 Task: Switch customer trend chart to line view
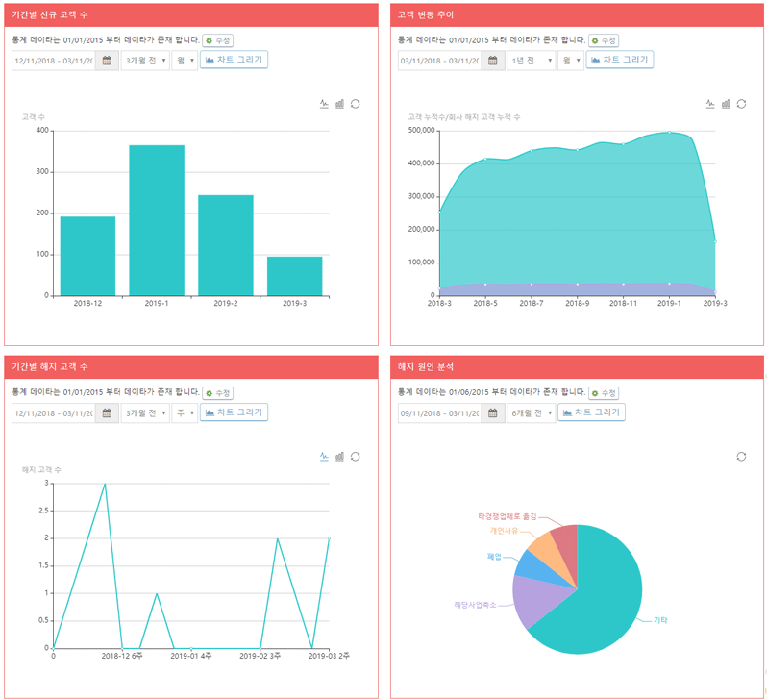(x=709, y=104)
